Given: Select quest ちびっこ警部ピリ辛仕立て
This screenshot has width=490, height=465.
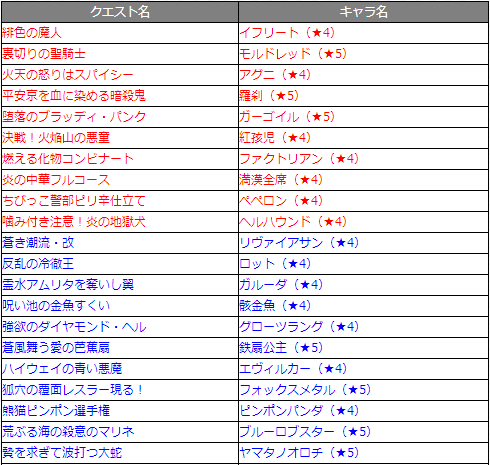Looking at the screenshot, I should [x=74, y=201].
